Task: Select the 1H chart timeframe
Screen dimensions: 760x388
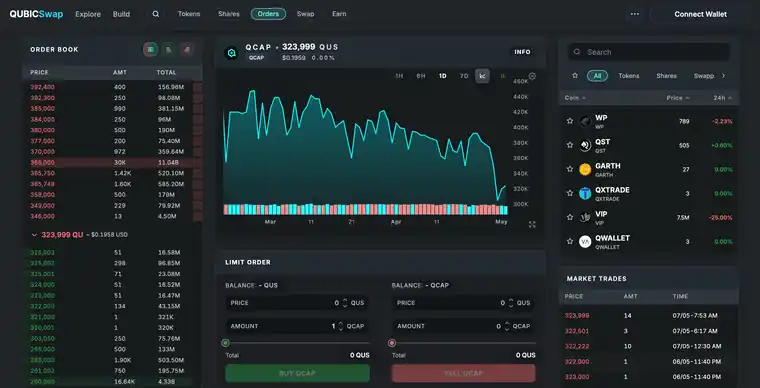Action: [399, 76]
